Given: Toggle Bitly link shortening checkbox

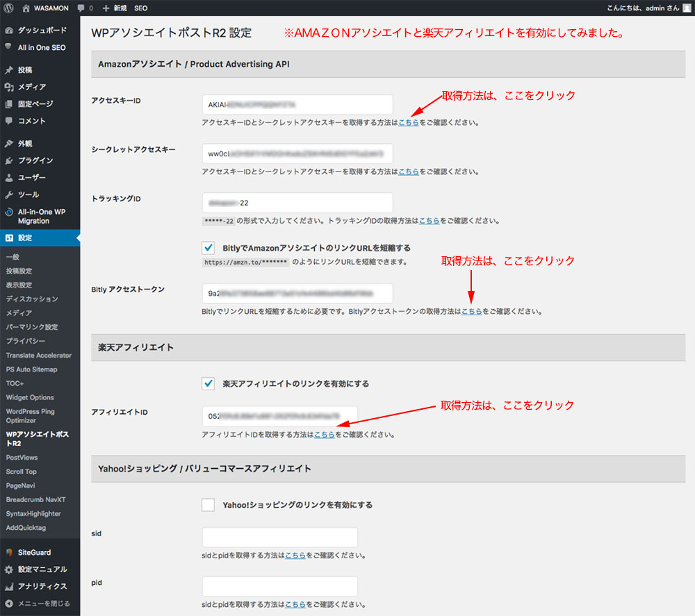Looking at the screenshot, I should [x=208, y=247].
